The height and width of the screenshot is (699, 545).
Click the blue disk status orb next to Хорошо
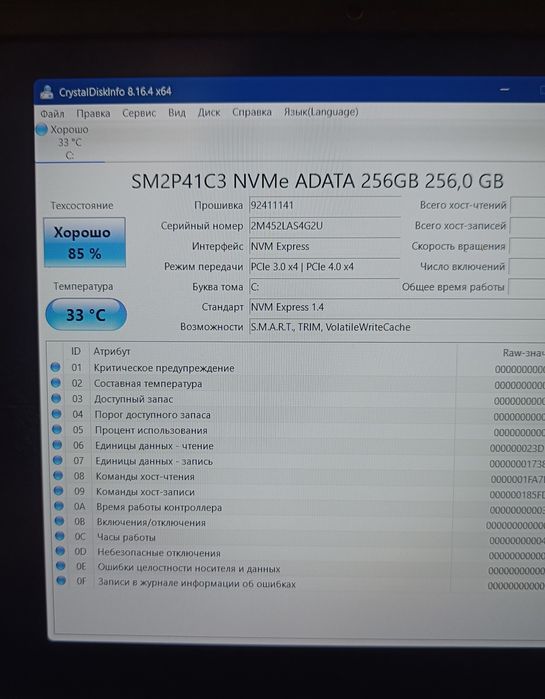41,130
